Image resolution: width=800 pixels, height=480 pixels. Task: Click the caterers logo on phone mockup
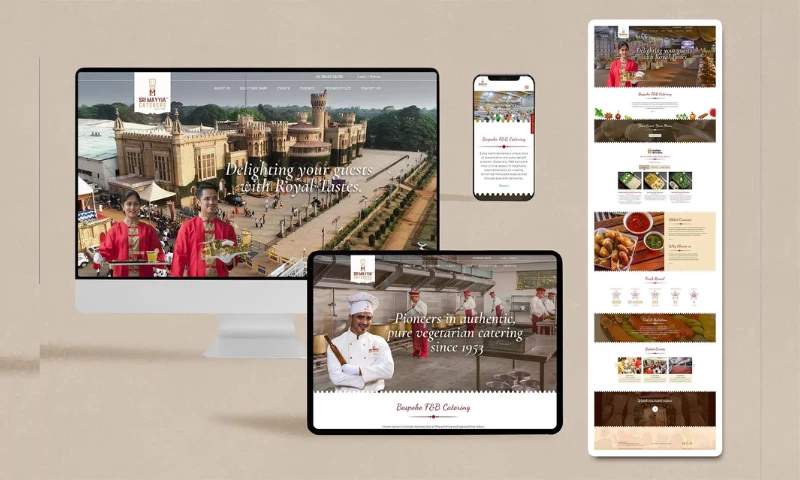click(482, 84)
